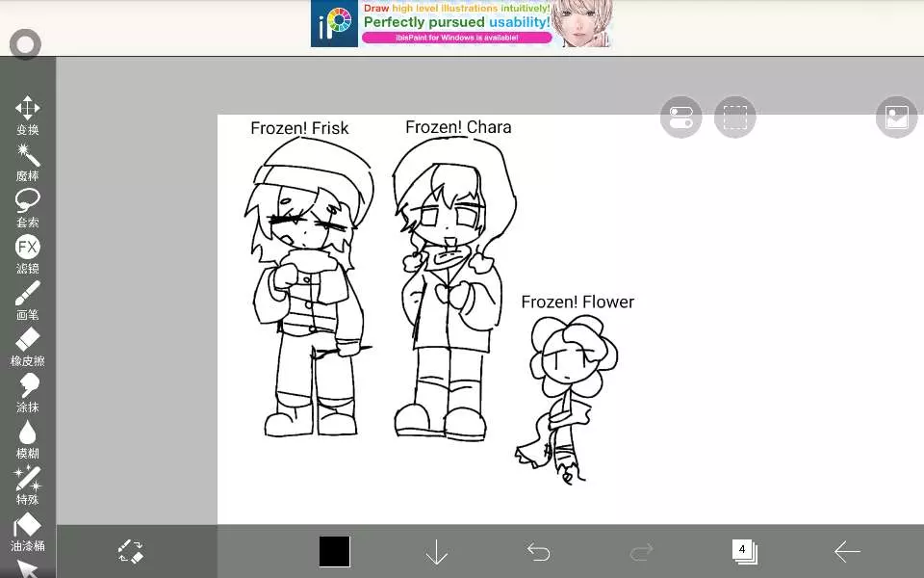Toggle the stabilizer switch icon
Screen dimensions: 924x578
(x=681, y=117)
